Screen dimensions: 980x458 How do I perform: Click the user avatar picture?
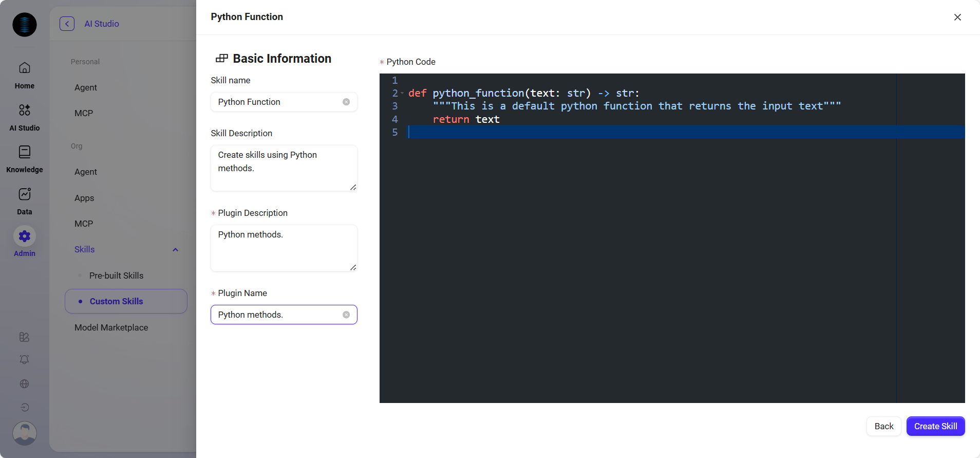25,433
